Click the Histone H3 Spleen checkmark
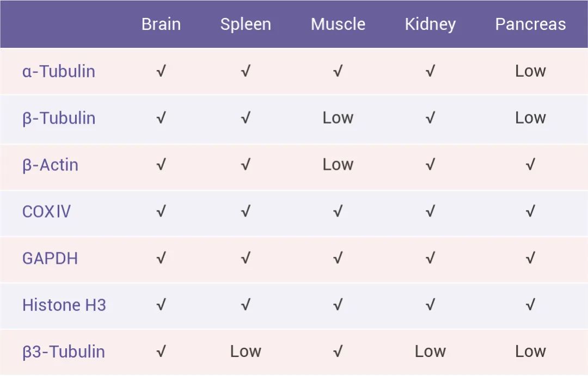The width and height of the screenshot is (588, 376). click(246, 305)
